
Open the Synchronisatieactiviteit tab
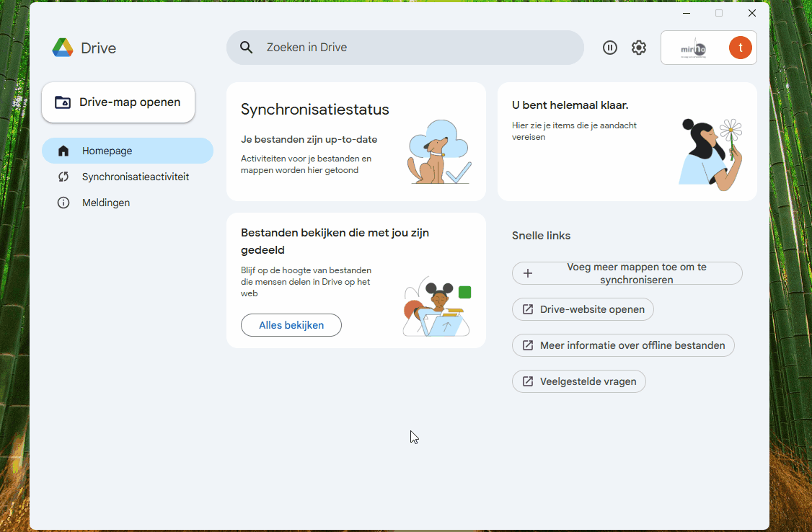point(135,177)
